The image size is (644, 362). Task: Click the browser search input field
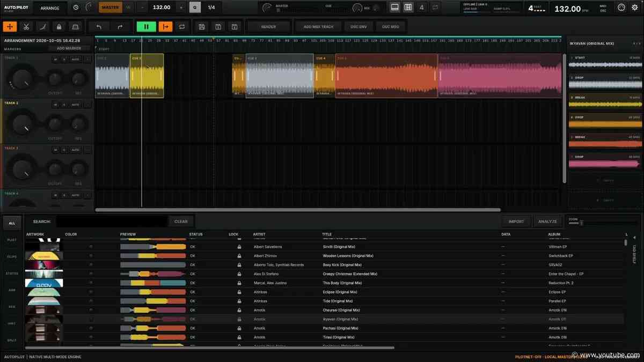click(x=112, y=221)
